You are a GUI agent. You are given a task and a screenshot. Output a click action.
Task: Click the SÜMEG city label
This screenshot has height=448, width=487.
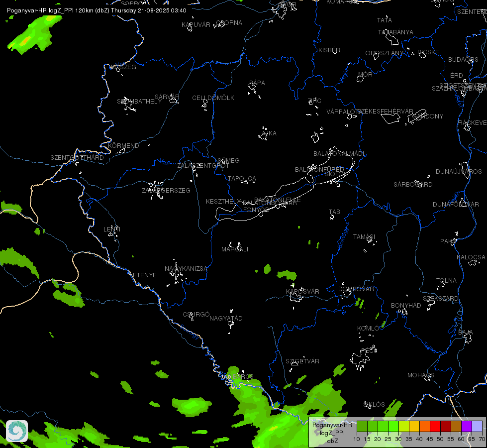point(229,161)
